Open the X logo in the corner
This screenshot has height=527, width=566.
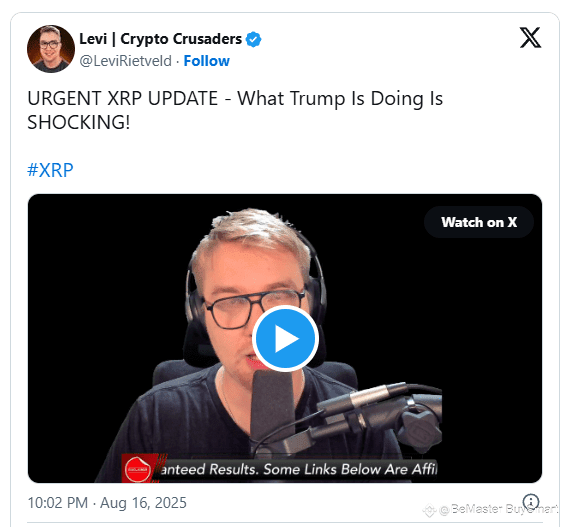(530, 38)
